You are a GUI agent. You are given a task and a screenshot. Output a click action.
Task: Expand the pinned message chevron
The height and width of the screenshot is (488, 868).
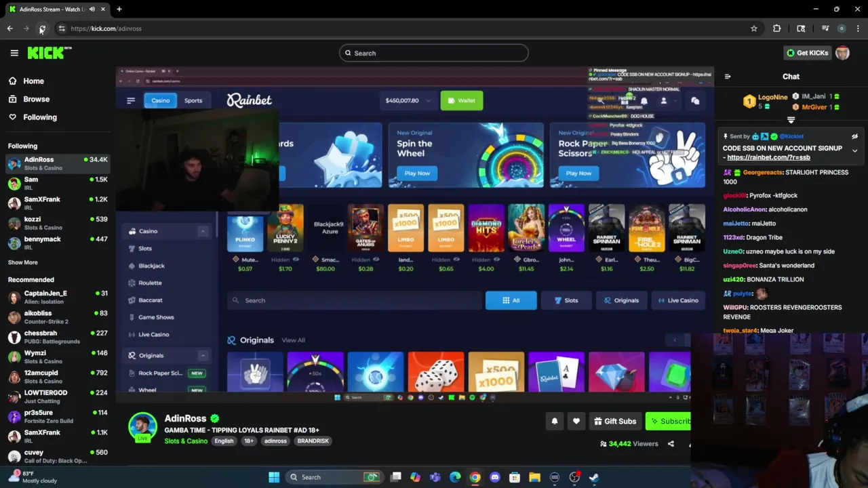click(854, 150)
